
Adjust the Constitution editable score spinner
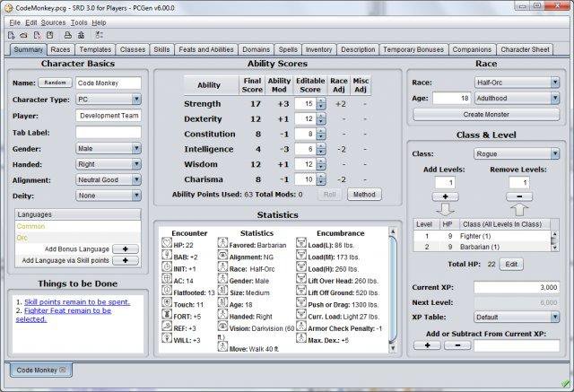pos(321,134)
